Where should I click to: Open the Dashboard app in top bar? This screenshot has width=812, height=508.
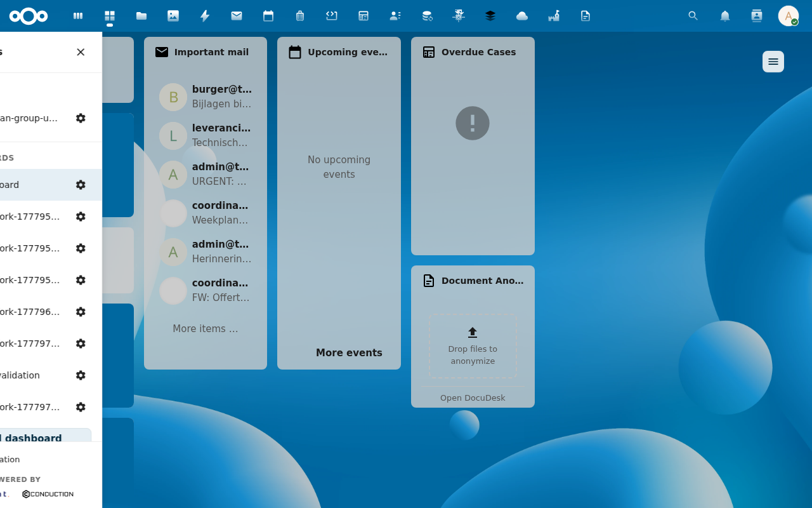pos(110,16)
